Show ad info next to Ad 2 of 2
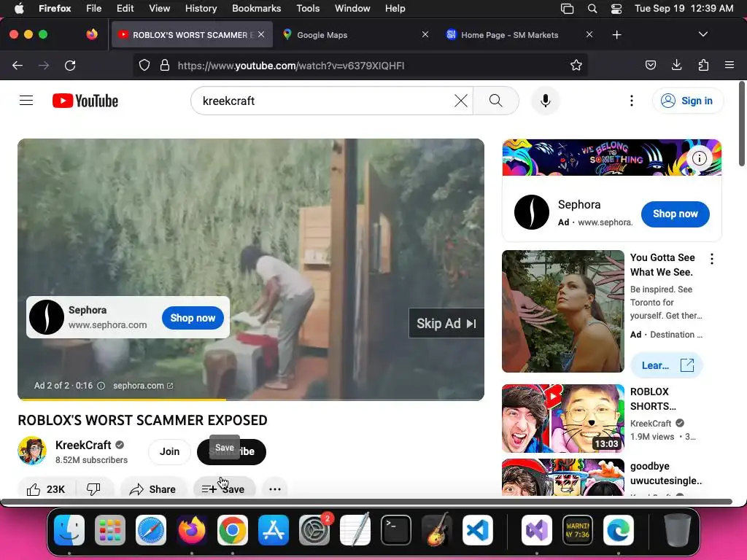 101,386
